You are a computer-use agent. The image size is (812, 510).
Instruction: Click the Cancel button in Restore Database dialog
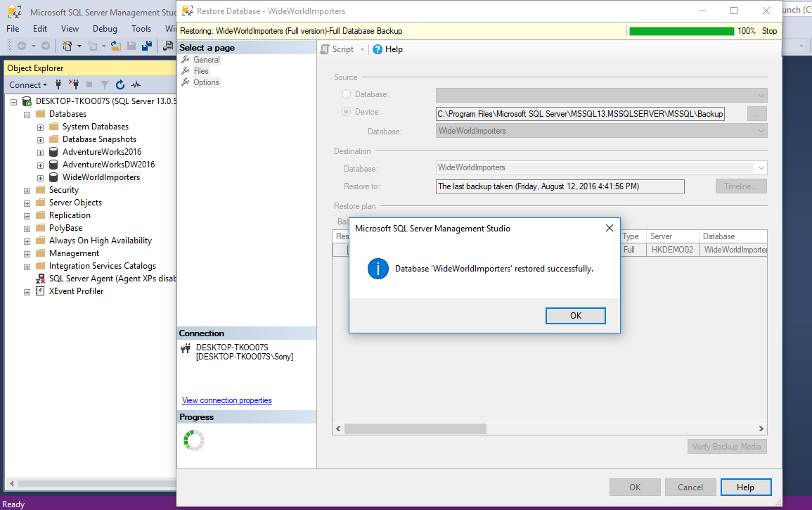pyautogui.click(x=690, y=487)
